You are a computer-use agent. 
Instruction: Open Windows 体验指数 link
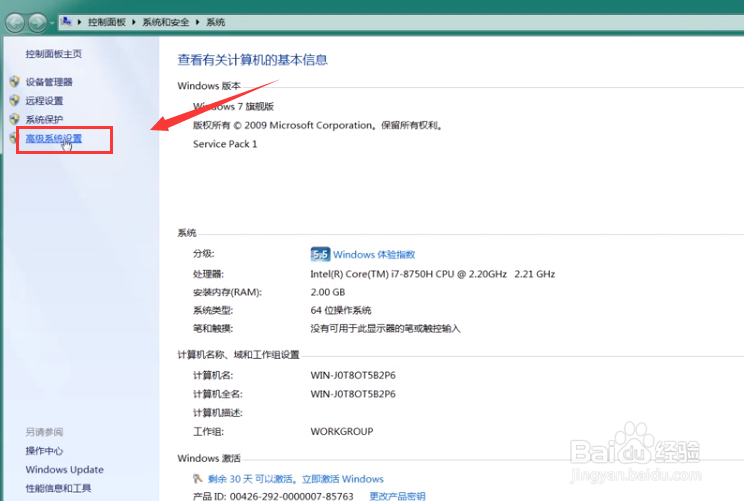click(x=374, y=254)
